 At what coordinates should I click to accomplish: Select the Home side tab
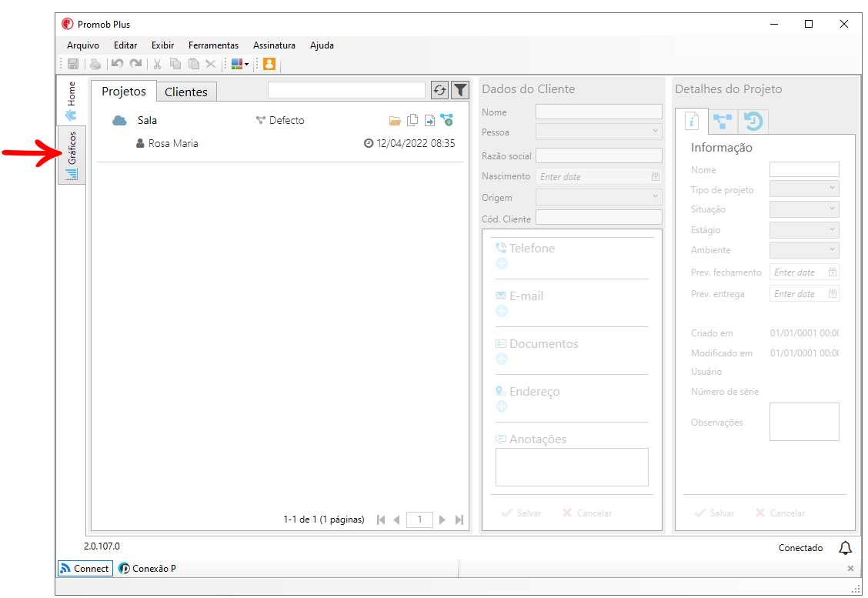pyautogui.click(x=72, y=102)
